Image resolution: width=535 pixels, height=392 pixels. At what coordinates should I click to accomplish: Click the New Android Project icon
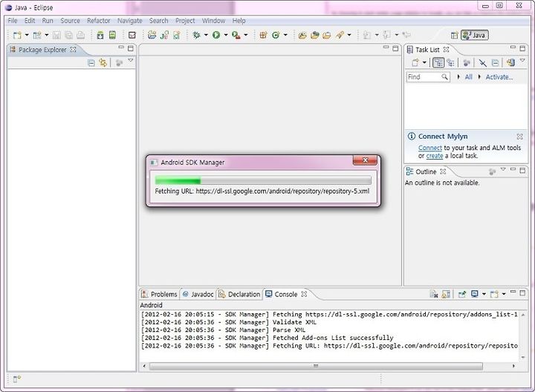152,35
